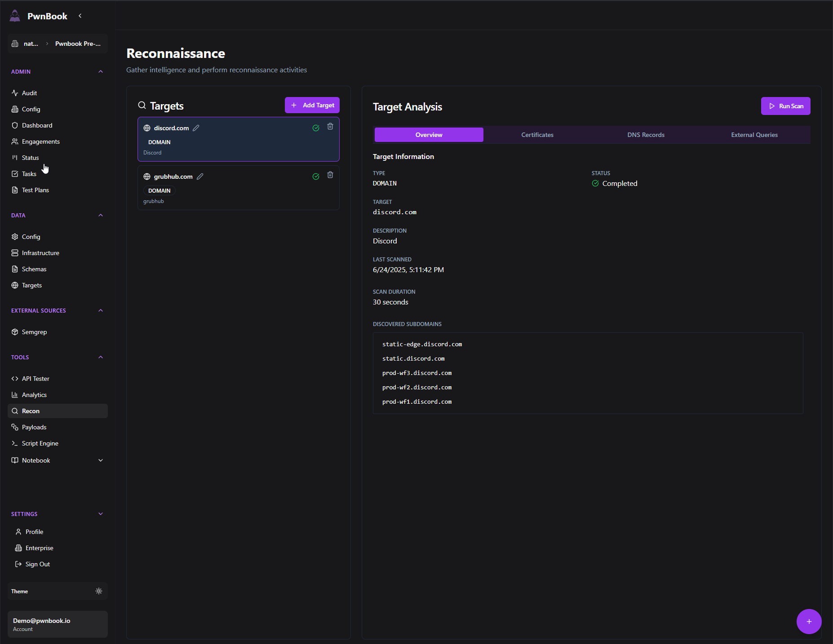The height and width of the screenshot is (644, 833).
Task: Open the Status page in the sidebar
Action: pyautogui.click(x=58, y=158)
